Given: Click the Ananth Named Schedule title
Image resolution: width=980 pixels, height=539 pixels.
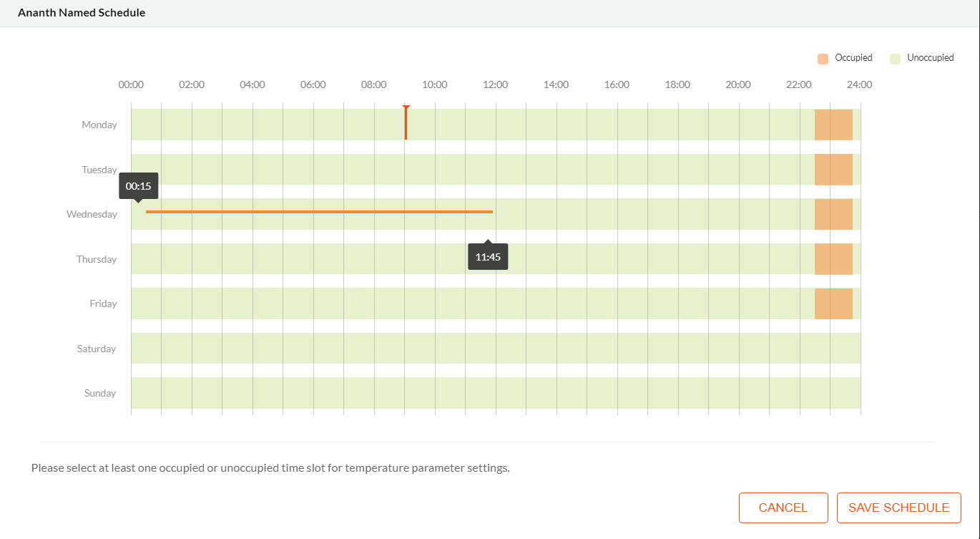Looking at the screenshot, I should coord(81,12).
